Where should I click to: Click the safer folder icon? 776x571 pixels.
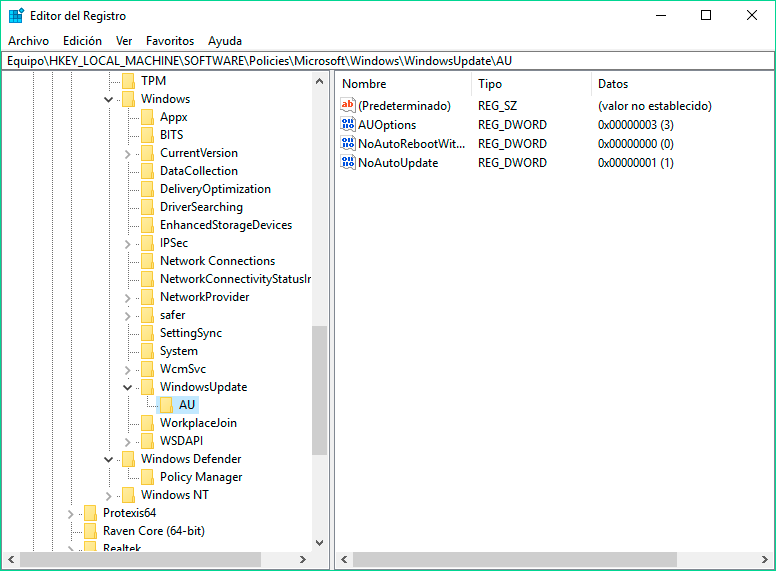147,315
